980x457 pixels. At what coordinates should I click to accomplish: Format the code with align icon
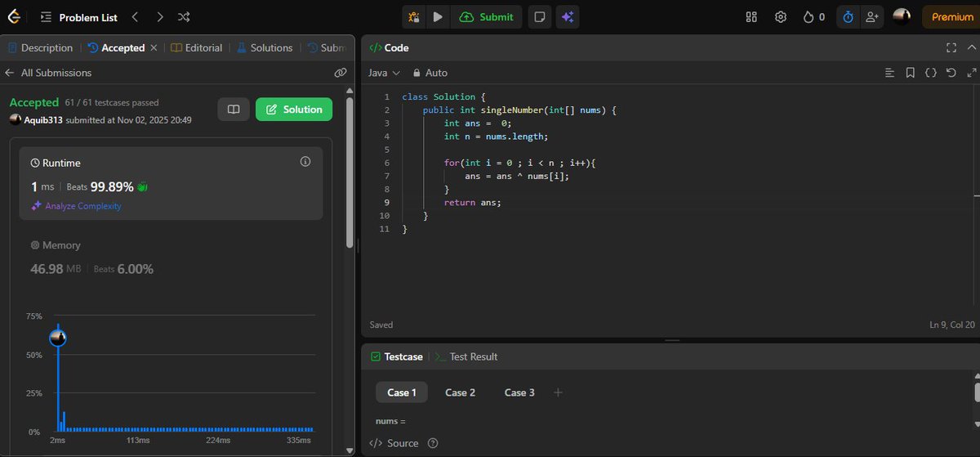click(890, 73)
